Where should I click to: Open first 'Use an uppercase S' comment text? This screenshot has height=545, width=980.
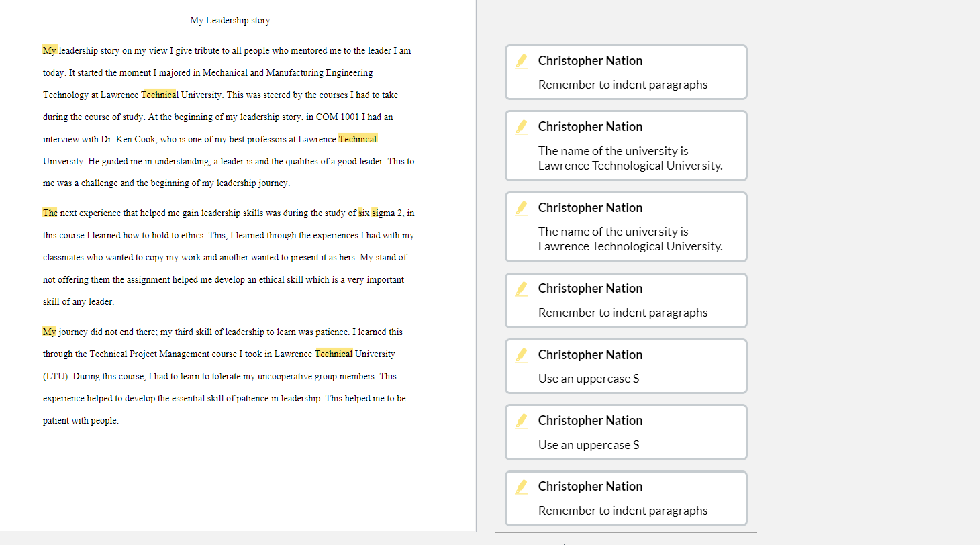589,379
